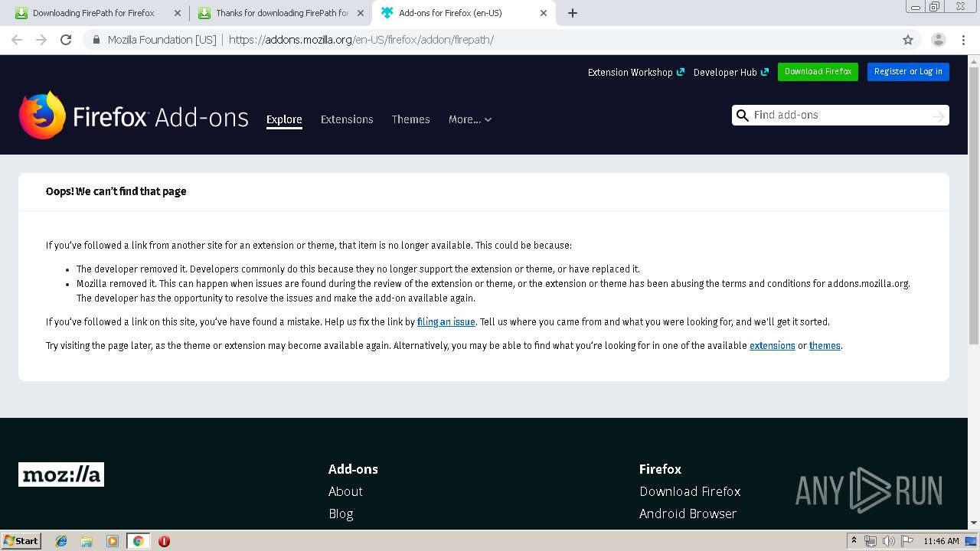This screenshot has width=980, height=551.
Task: Focus the Find add-ons search field
Action: [x=840, y=116]
